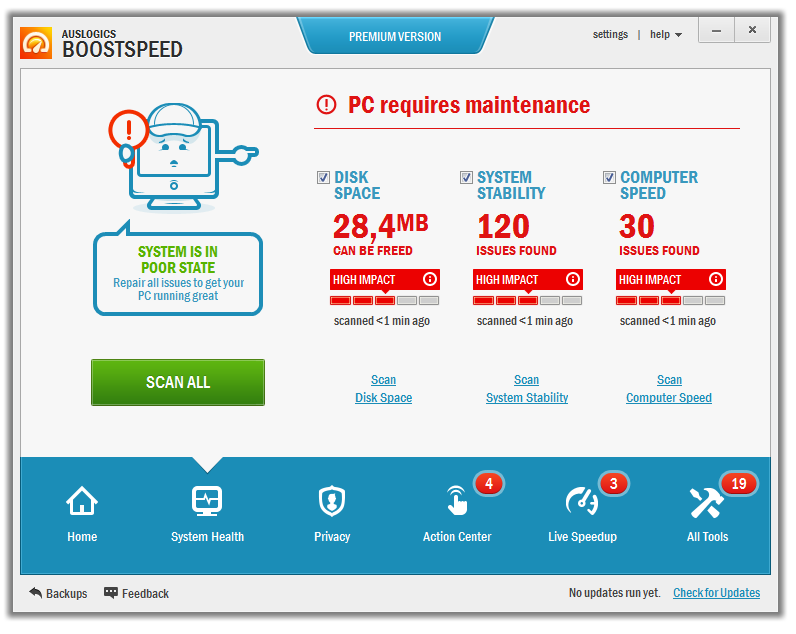The height and width of the screenshot is (634, 796).
Task: Click the Scan Disk Space link
Action: tap(383, 389)
